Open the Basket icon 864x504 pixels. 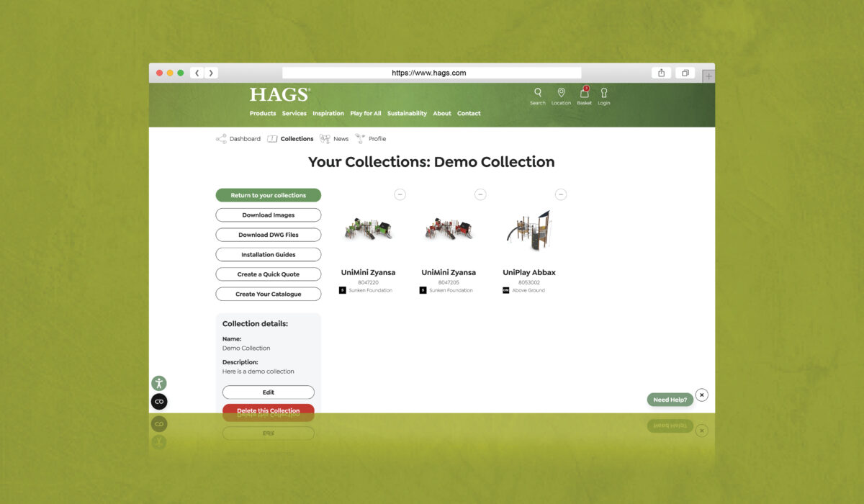click(584, 93)
